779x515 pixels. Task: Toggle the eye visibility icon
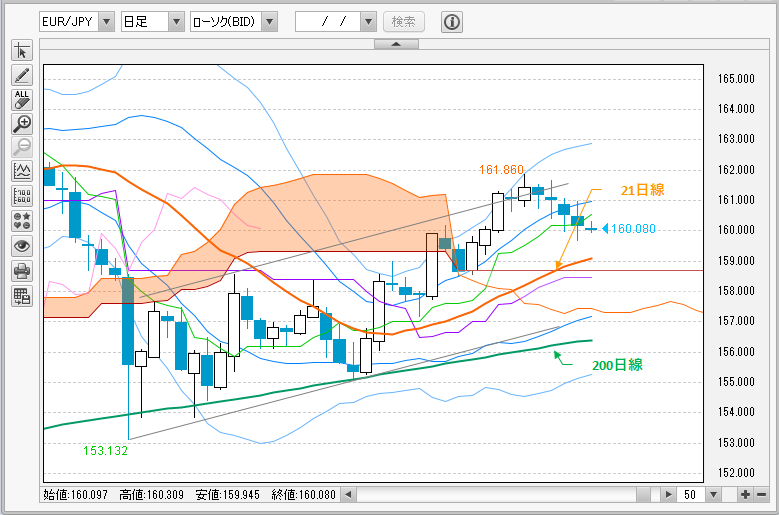[22, 246]
